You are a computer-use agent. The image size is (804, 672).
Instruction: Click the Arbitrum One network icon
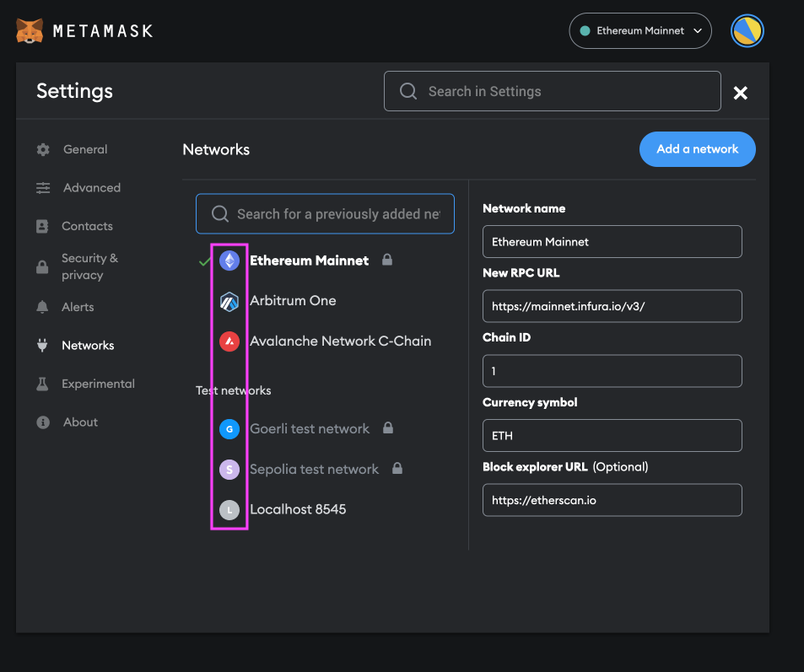tap(229, 301)
